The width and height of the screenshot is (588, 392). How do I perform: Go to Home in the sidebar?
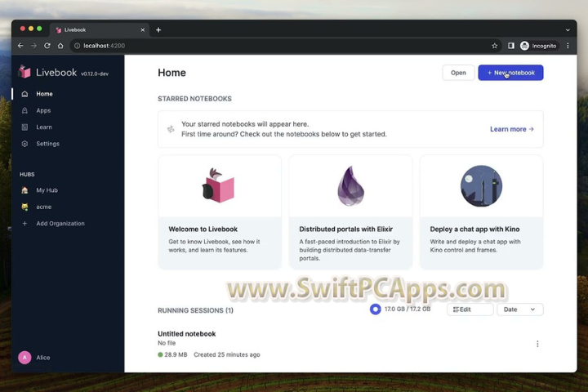(44, 94)
